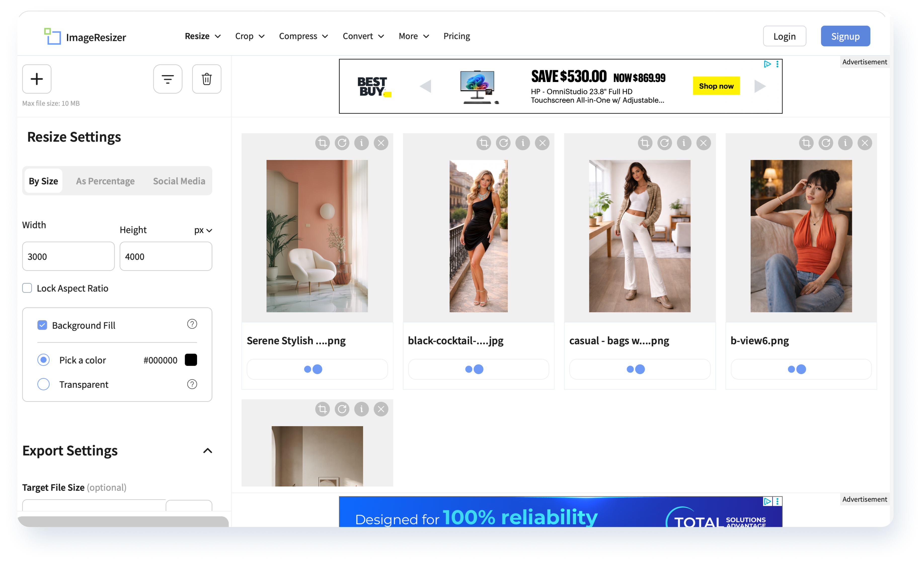Rotate the fifth image in second row

click(x=342, y=409)
